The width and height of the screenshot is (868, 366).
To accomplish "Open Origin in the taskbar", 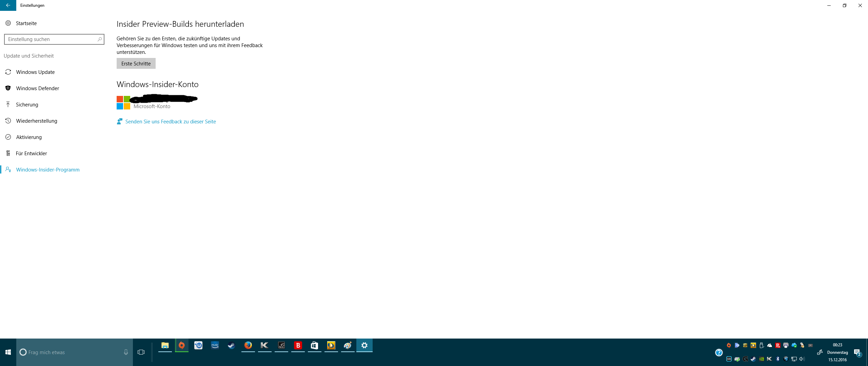I will point(182,345).
